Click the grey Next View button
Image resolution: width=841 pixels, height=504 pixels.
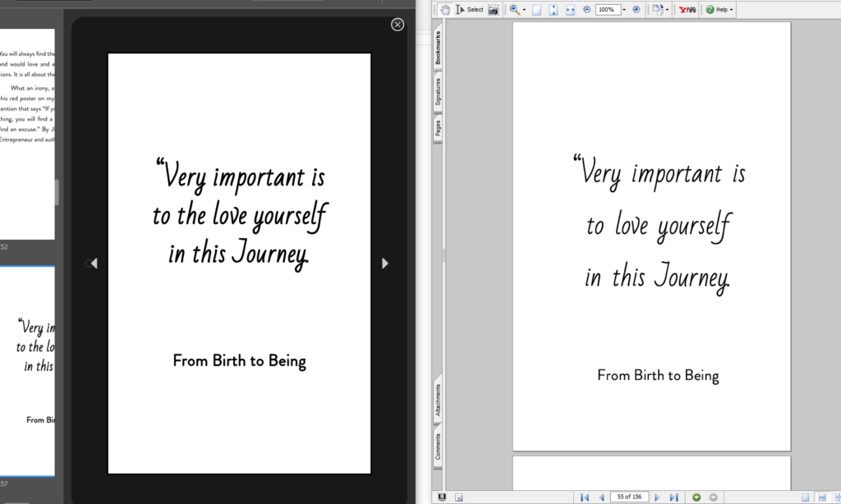click(x=714, y=497)
